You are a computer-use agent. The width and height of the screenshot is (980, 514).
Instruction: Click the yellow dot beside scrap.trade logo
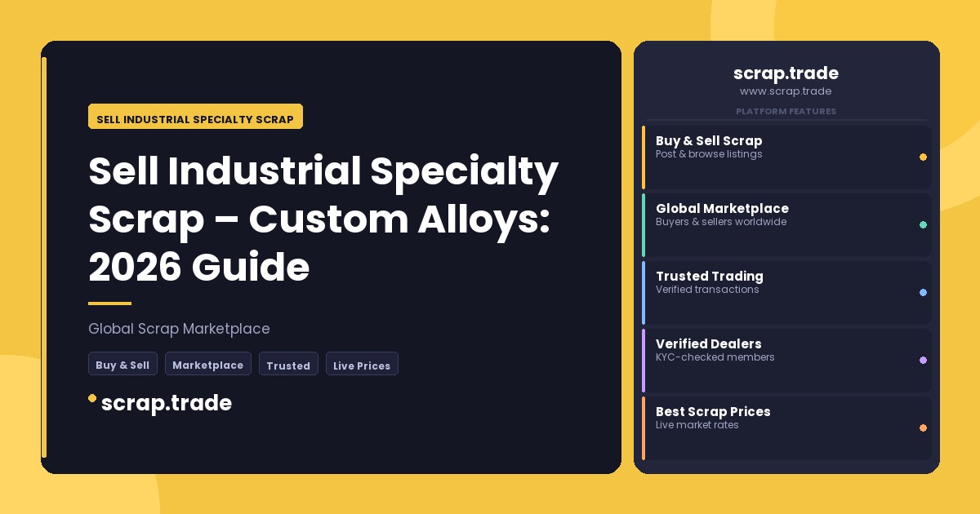tap(92, 398)
